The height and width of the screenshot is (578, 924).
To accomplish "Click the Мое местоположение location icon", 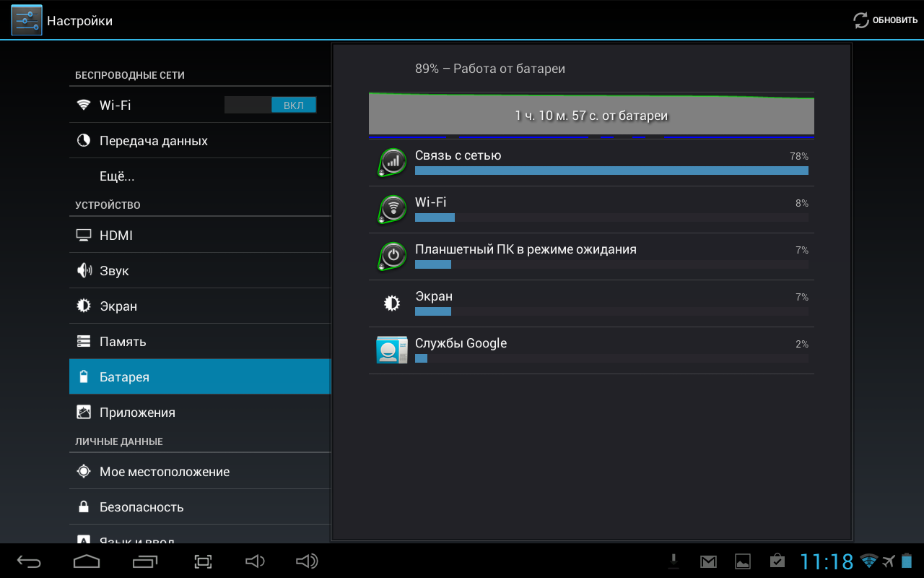I will (x=84, y=472).
